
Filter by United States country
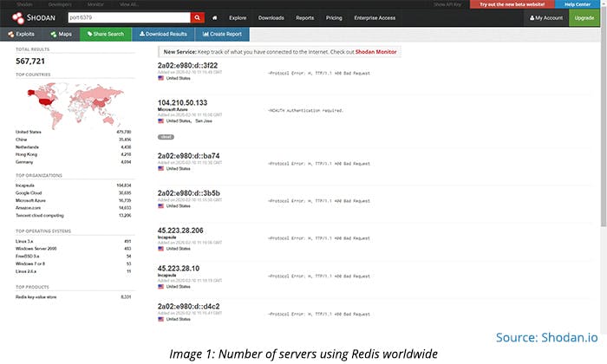click(29, 132)
